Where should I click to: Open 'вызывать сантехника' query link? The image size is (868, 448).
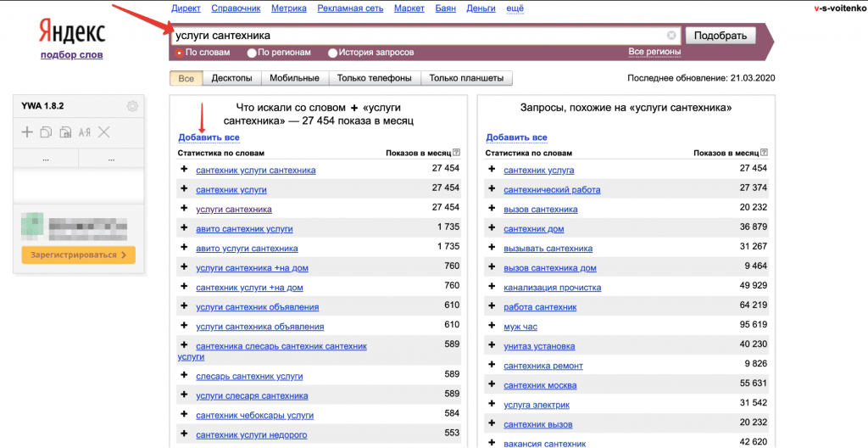pyautogui.click(x=548, y=248)
